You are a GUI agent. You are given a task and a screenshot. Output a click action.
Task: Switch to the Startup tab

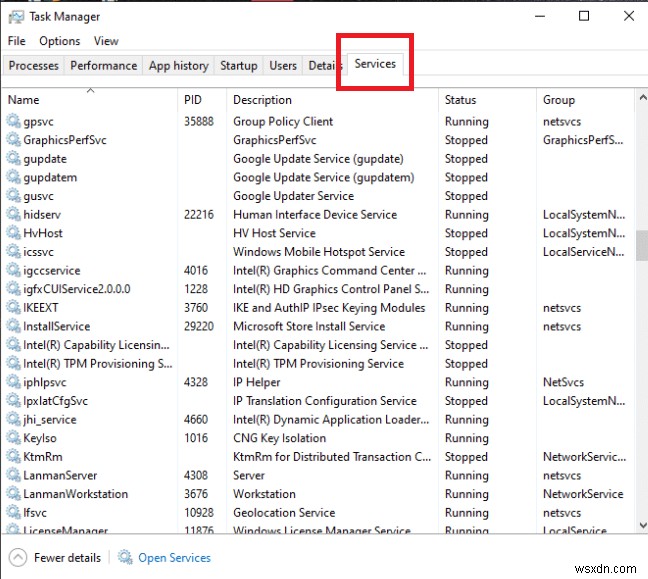click(238, 66)
